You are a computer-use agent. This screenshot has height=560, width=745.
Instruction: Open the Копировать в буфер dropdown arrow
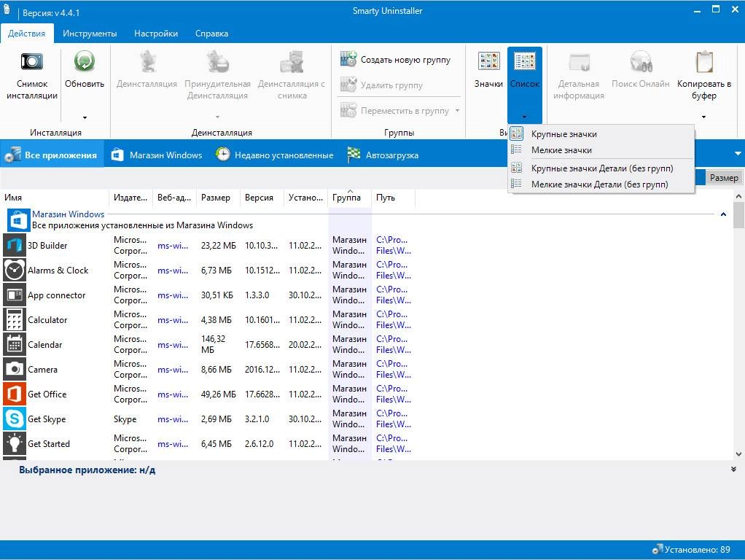coord(703,117)
